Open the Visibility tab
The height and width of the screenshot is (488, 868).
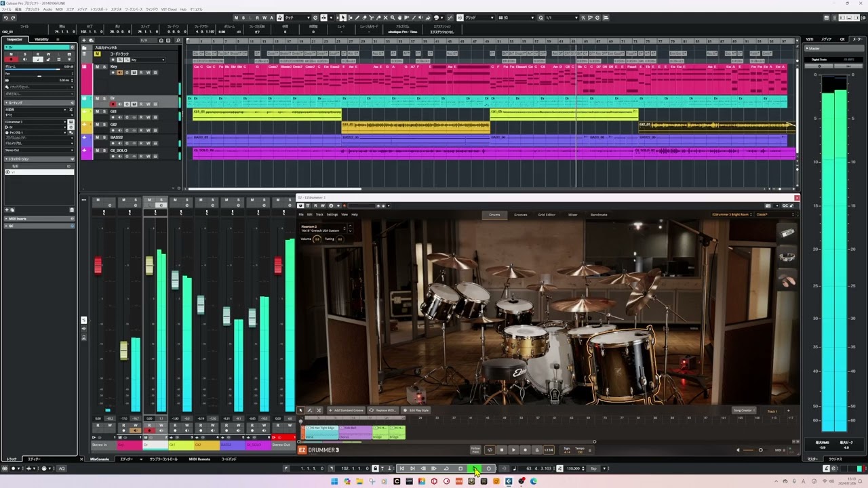[x=41, y=39]
